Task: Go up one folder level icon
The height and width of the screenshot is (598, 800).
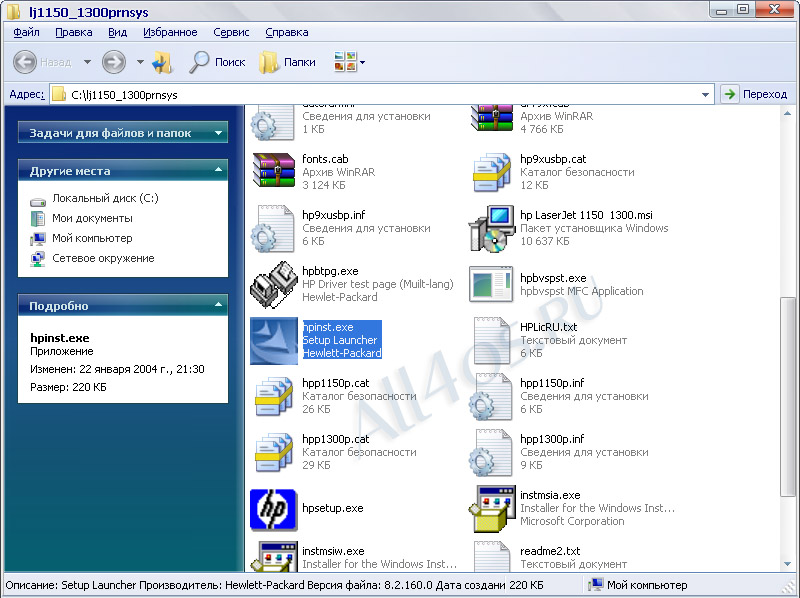Action: click(x=163, y=62)
